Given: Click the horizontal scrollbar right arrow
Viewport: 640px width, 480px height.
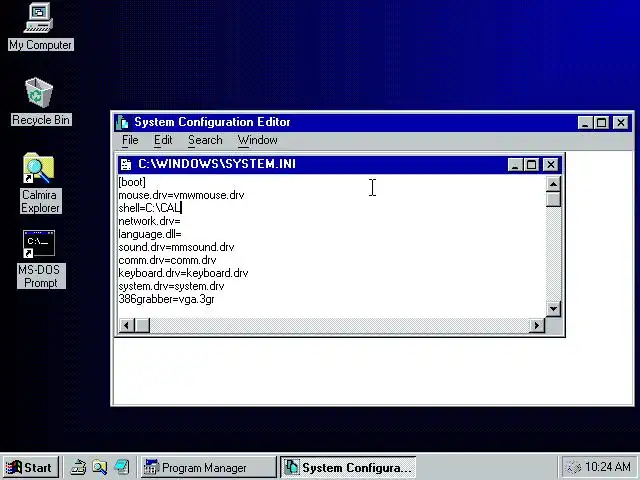Looking at the screenshot, I should (x=537, y=325).
